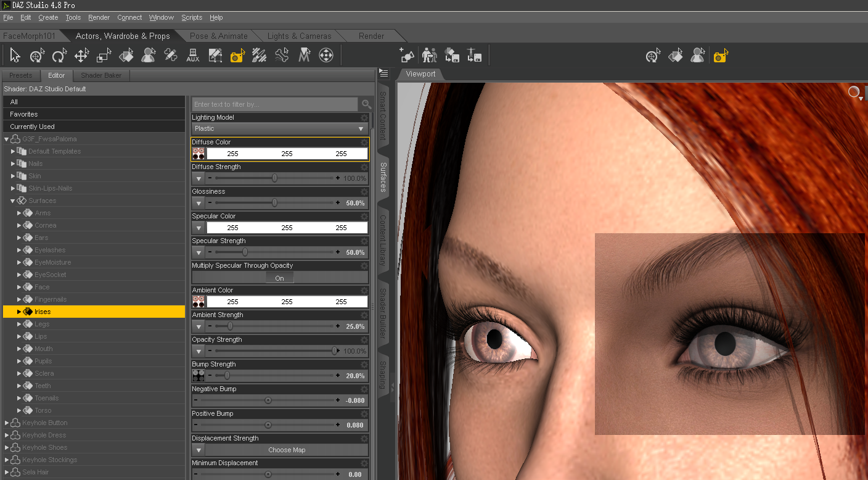Screen dimensions: 868x480
Task: Select the Cornea surface in the tree
Action: point(45,225)
